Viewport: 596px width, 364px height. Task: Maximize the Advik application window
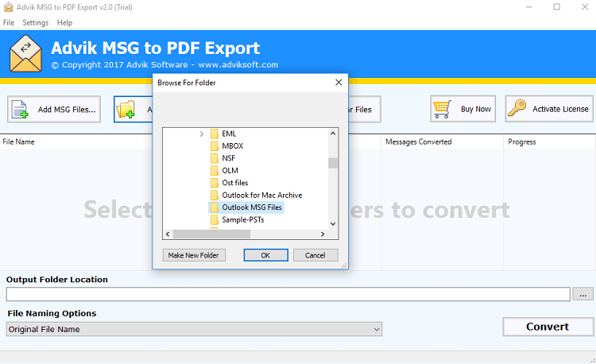pos(556,7)
